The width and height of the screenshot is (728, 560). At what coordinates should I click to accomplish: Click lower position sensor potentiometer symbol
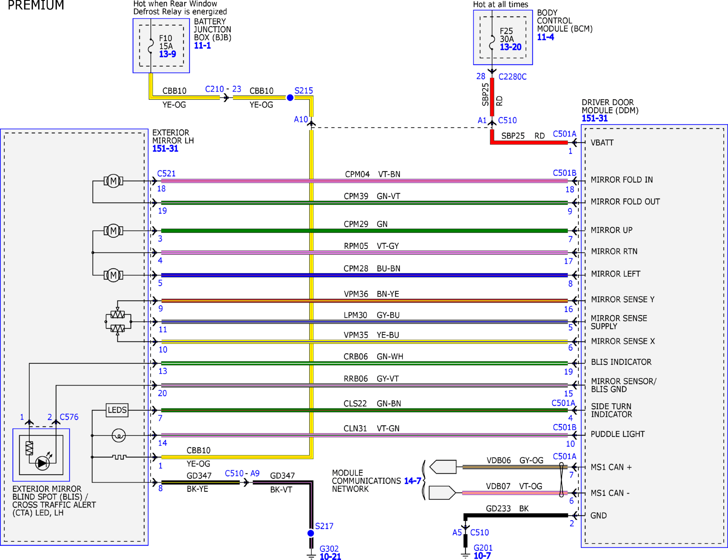[118, 329]
